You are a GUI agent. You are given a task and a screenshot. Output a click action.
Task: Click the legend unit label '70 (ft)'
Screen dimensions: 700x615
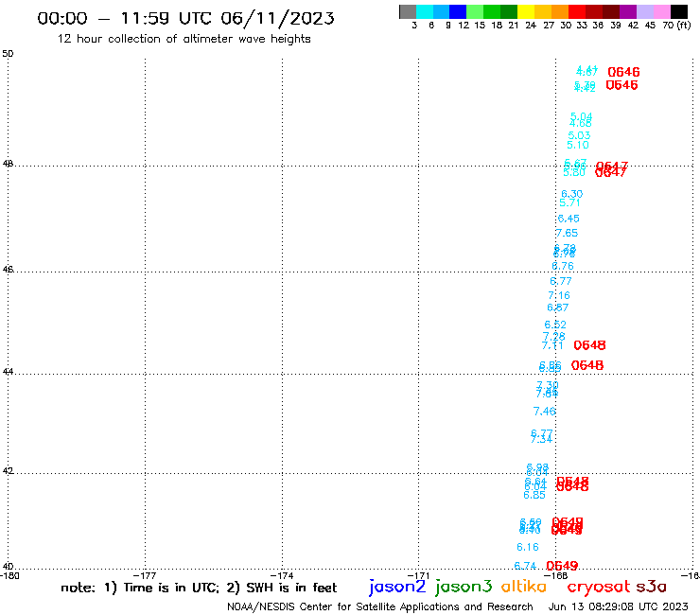(x=676, y=26)
